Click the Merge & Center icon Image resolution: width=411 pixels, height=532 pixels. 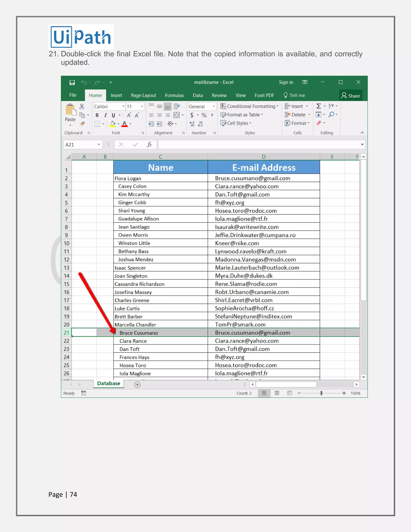(x=177, y=115)
